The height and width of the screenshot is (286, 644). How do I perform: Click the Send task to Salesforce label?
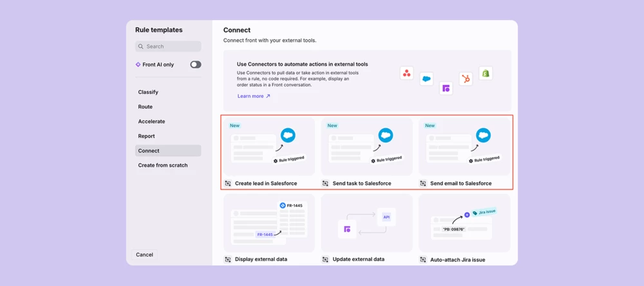coord(362,184)
